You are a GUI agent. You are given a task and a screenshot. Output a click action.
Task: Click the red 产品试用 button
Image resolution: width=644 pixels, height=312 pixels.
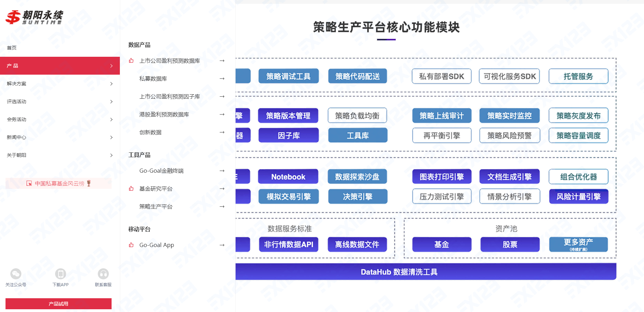(x=59, y=304)
